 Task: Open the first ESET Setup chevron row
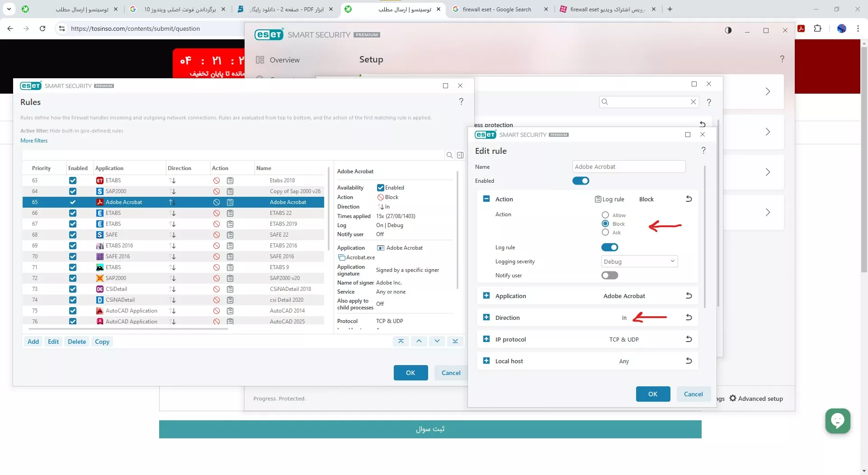pyautogui.click(x=768, y=92)
